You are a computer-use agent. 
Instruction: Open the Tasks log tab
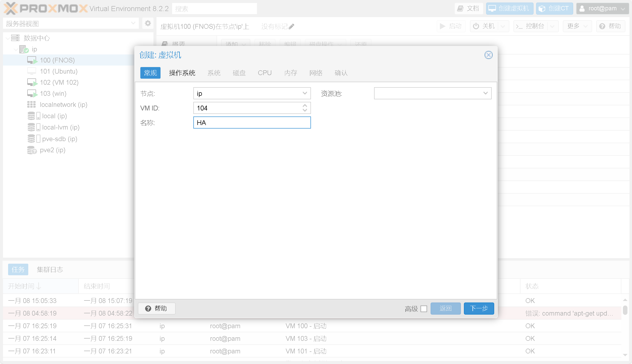coord(18,269)
